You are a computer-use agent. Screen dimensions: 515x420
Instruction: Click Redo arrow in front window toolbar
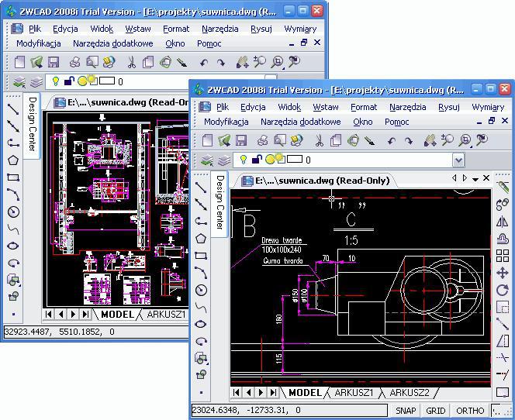[x=408, y=141]
